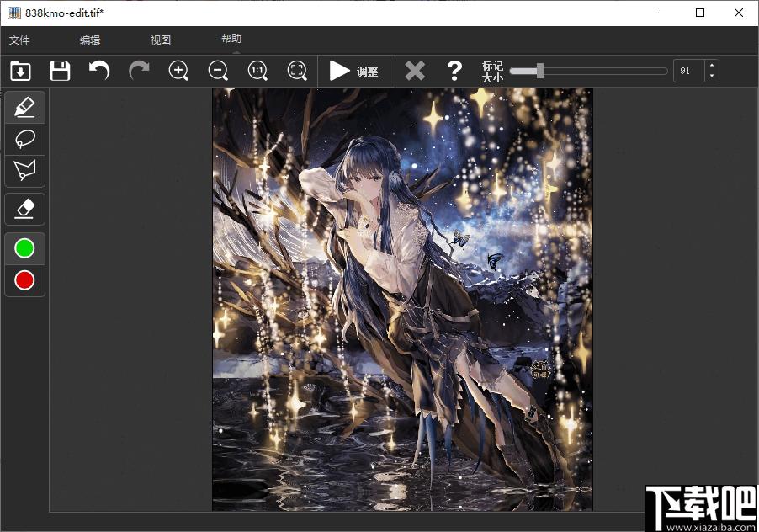Click the X cancel icon in toolbar
This screenshot has height=532, width=759.
pyautogui.click(x=415, y=72)
